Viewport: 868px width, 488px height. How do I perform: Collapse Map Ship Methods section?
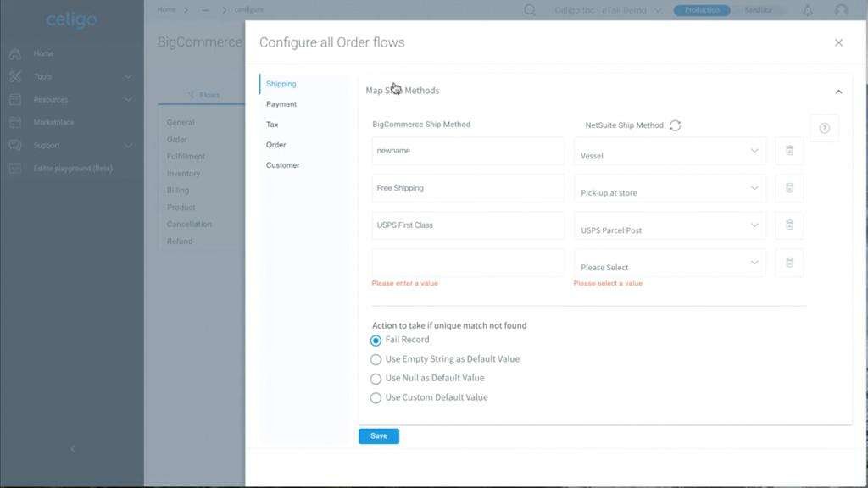click(838, 91)
